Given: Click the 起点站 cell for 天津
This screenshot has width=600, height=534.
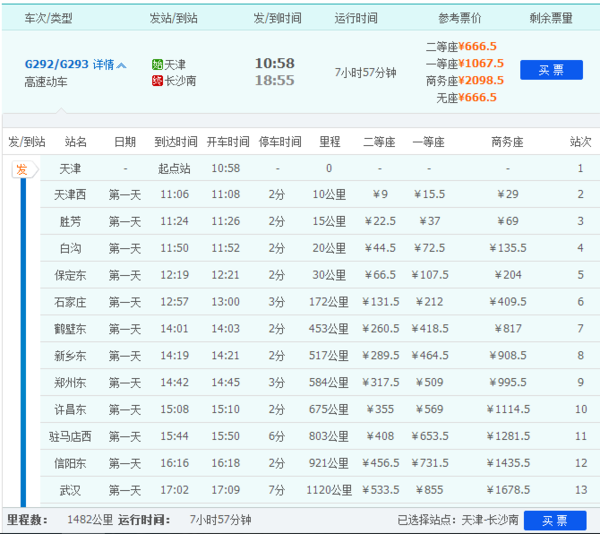Looking at the screenshot, I should [x=174, y=169].
